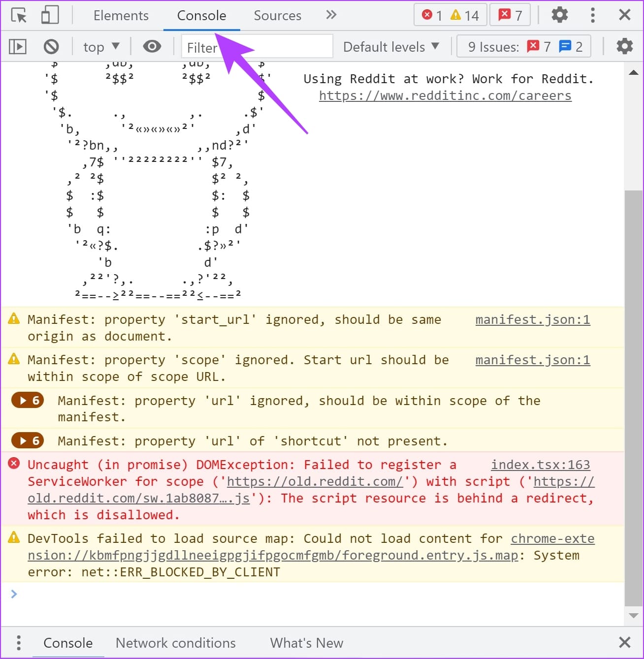
Task: Clear console with the block icon
Action: point(51,47)
